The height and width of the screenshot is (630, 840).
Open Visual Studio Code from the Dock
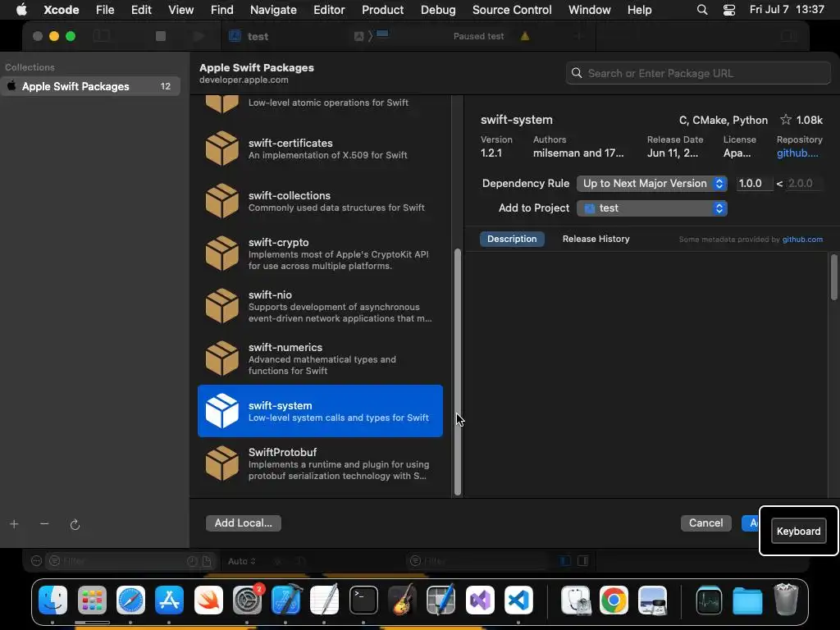click(518, 600)
